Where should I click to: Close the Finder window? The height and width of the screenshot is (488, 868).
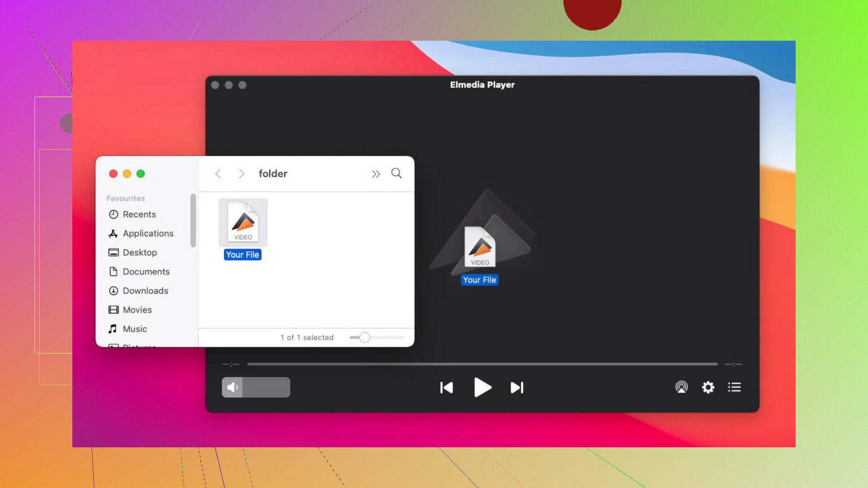pyautogui.click(x=113, y=174)
